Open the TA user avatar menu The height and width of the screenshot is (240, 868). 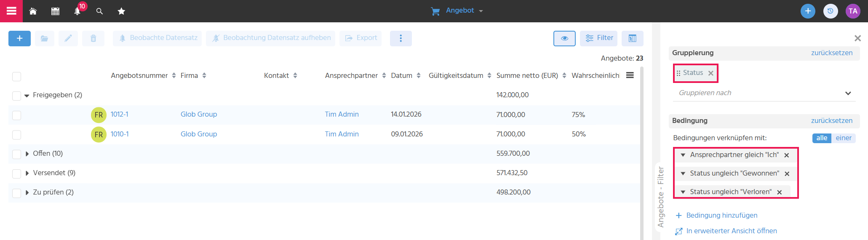(853, 11)
